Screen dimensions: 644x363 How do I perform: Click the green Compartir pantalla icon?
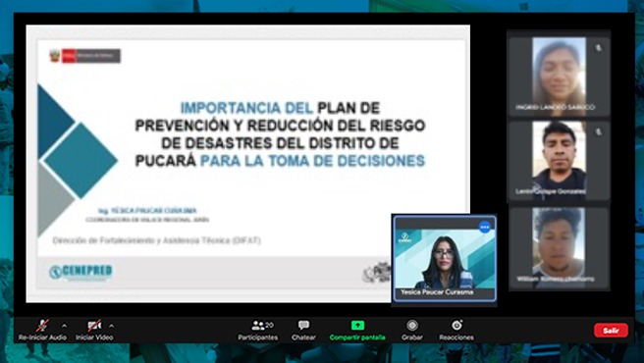pyautogui.click(x=357, y=325)
